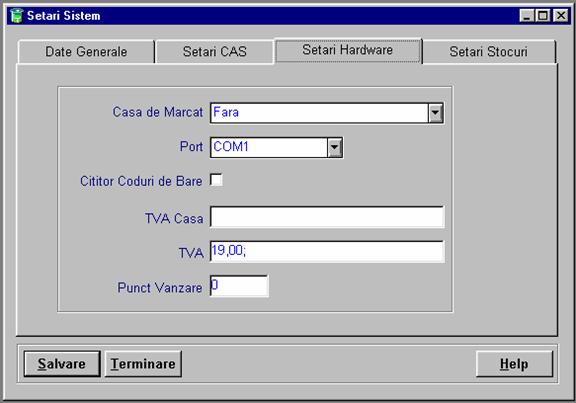Enable the Cititor Coduri de Bare checkbox
Screen dimensions: 576x403
(216, 180)
